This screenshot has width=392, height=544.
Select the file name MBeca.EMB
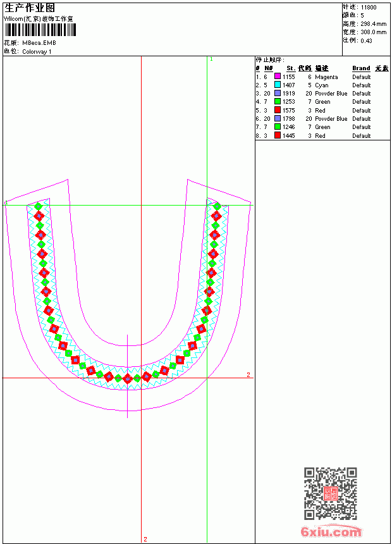[39, 43]
